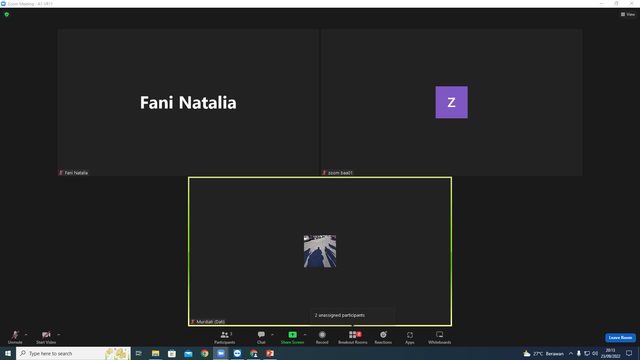Screen dimensions: 640x360
Task: Expand chat options arrow beside Chat
Action: pyautogui.click(x=272, y=335)
